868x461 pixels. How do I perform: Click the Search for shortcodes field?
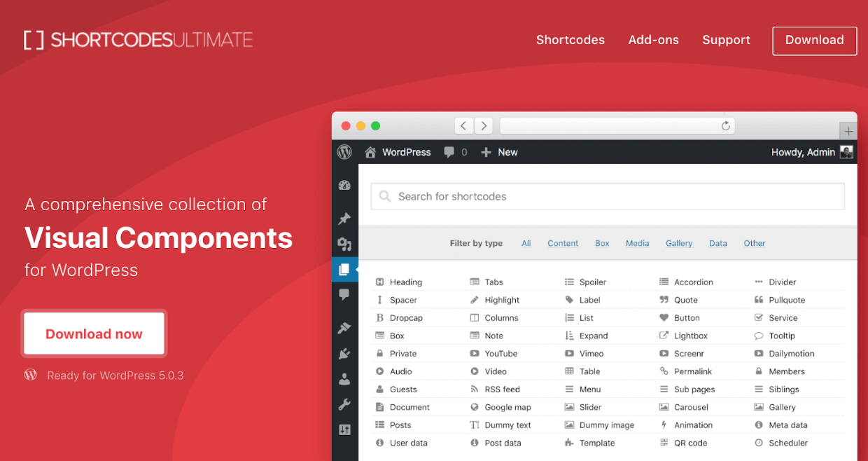(x=608, y=196)
